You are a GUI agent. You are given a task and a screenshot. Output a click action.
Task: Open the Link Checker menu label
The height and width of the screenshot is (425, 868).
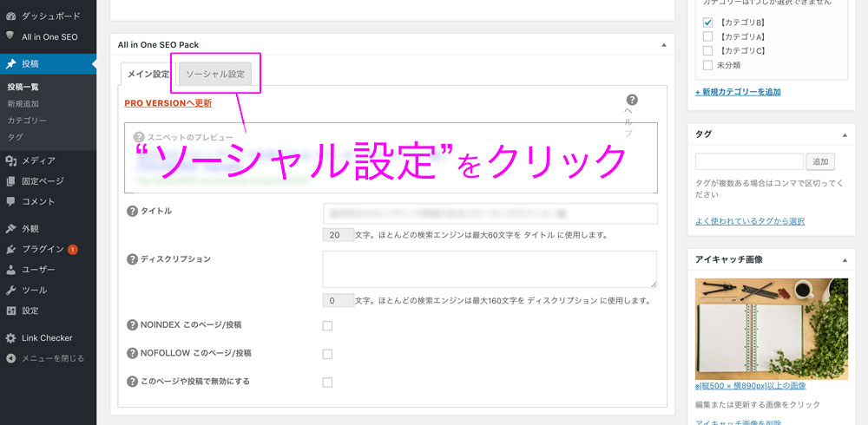(x=47, y=338)
